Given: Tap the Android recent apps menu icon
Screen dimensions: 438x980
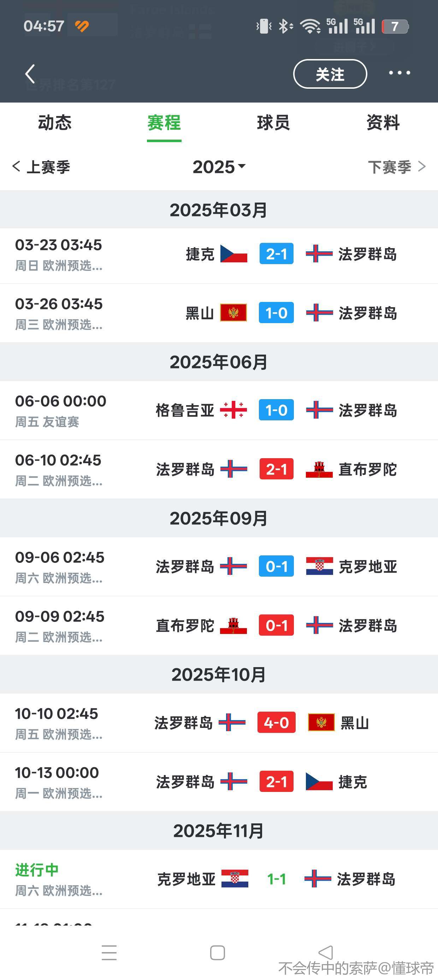Looking at the screenshot, I should click(x=109, y=952).
